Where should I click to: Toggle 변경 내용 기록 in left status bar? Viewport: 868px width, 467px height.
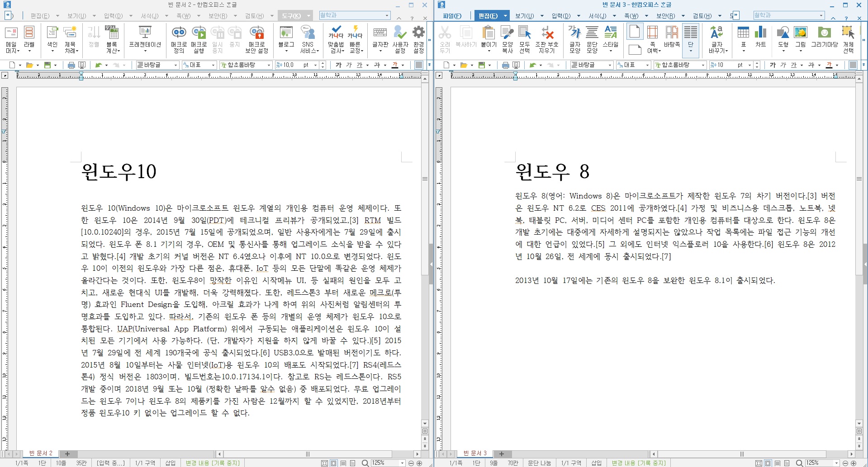[213, 463]
